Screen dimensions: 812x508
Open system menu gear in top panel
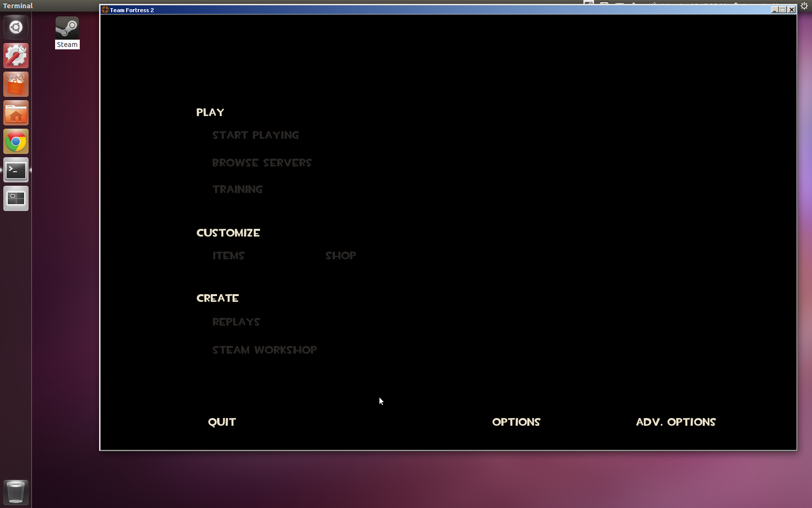pyautogui.click(x=804, y=5)
